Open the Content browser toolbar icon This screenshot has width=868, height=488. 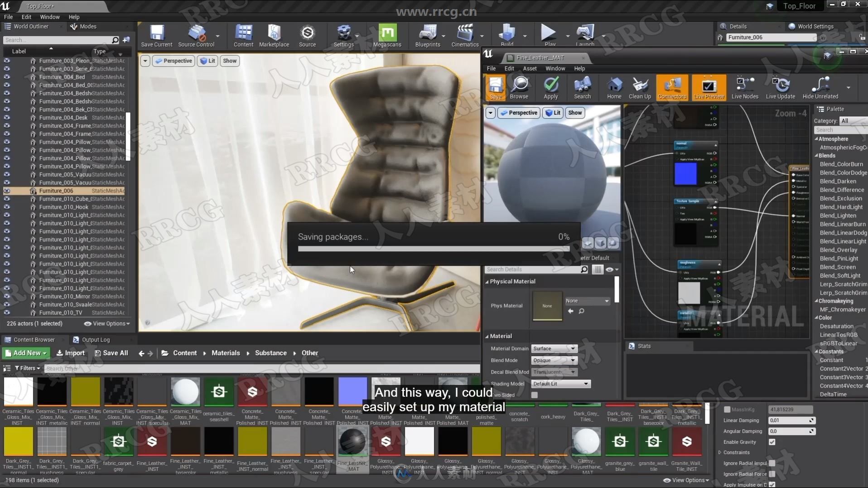(243, 36)
